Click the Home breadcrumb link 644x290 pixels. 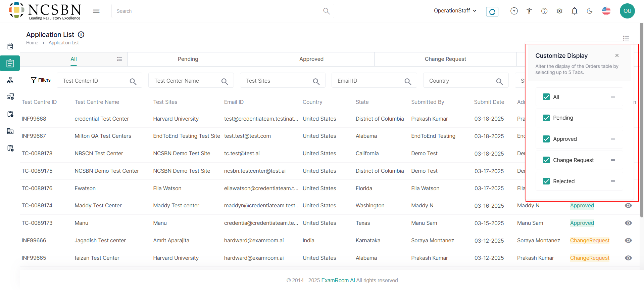[x=32, y=43]
